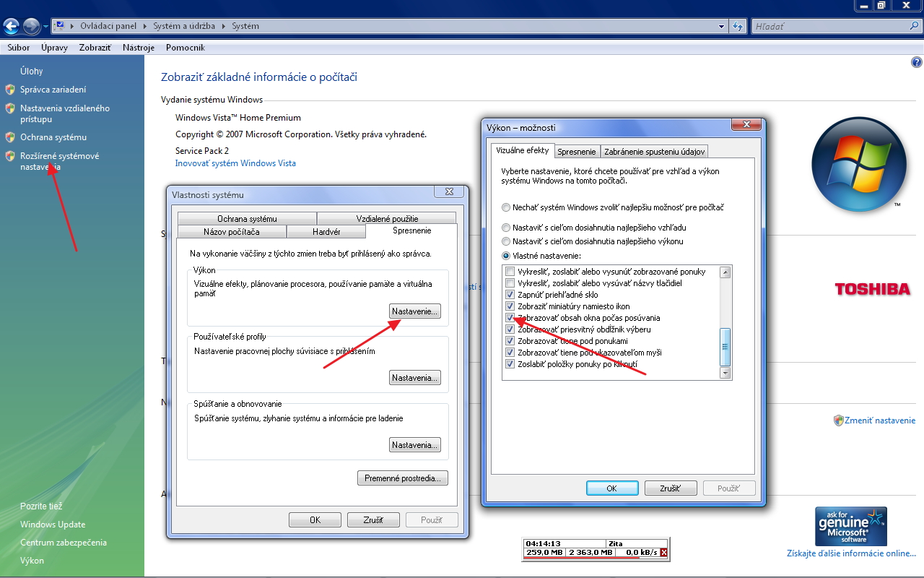The height and width of the screenshot is (578, 924).
Task: Toggle 'Zobrazovať tiene pod ukazovateľom myši' checkbox
Action: 510,353
